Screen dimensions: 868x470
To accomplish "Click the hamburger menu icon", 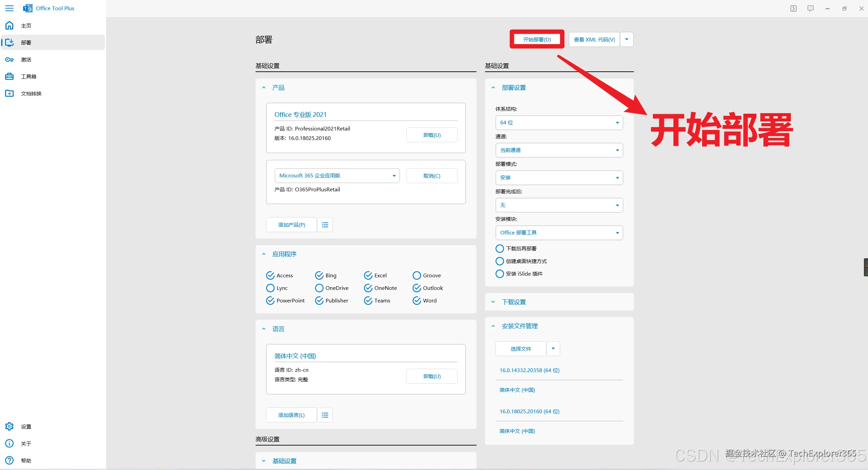I will [x=9, y=8].
